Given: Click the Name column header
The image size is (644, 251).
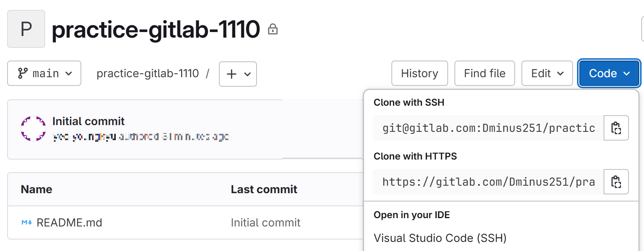Looking at the screenshot, I should click(36, 189).
